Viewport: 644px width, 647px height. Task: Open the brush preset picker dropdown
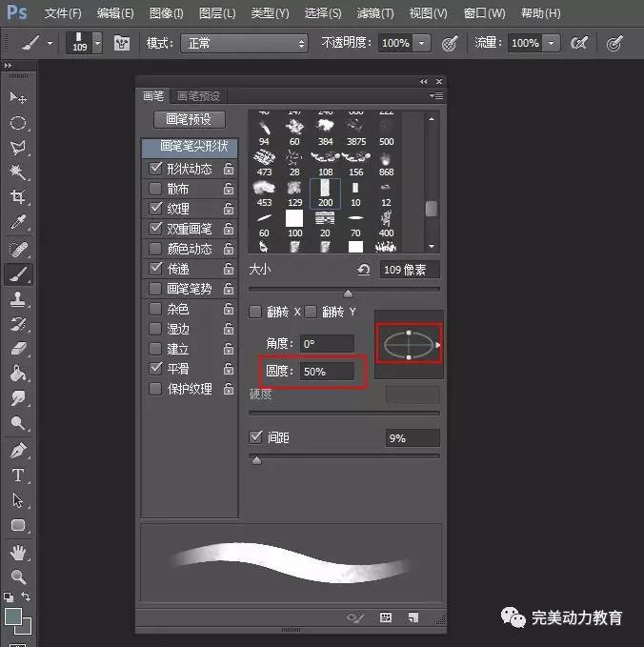pyautogui.click(x=90, y=44)
